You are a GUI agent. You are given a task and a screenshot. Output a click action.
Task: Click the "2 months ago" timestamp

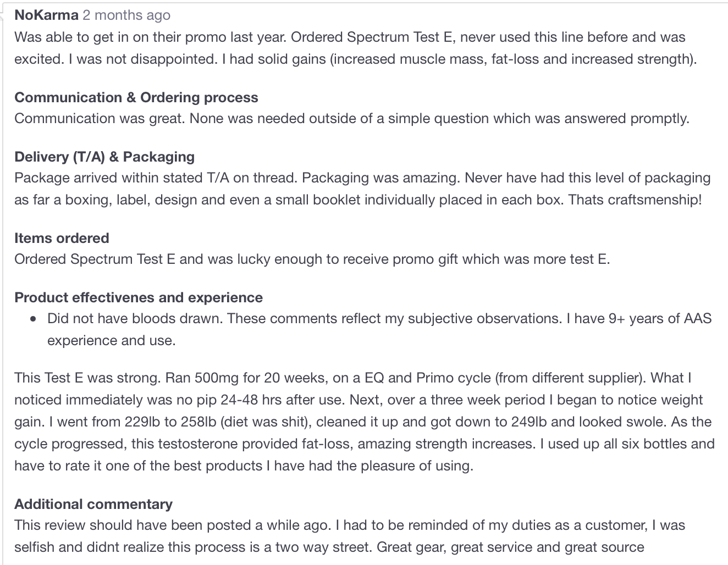[126, 15]
